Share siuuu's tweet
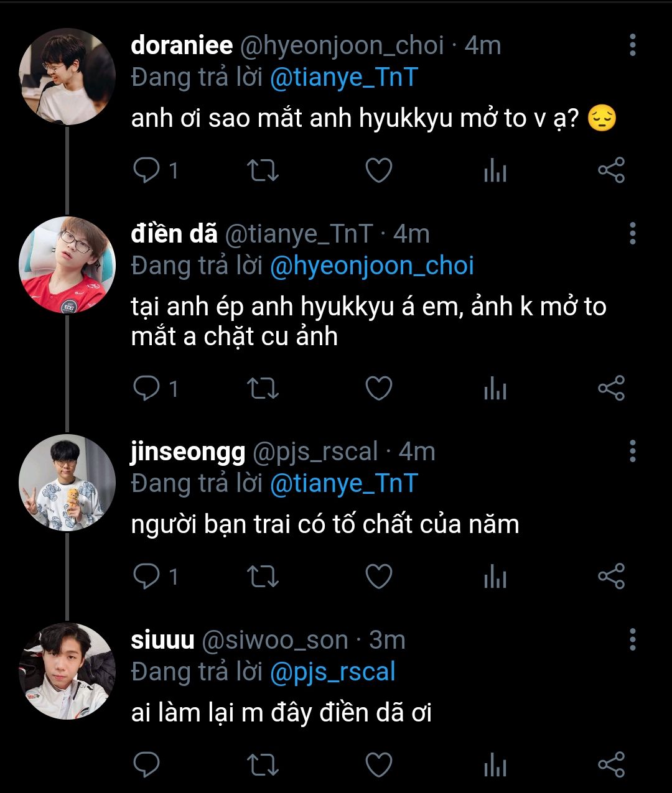The height and width of the screenshot is (793, 672). 611,764
